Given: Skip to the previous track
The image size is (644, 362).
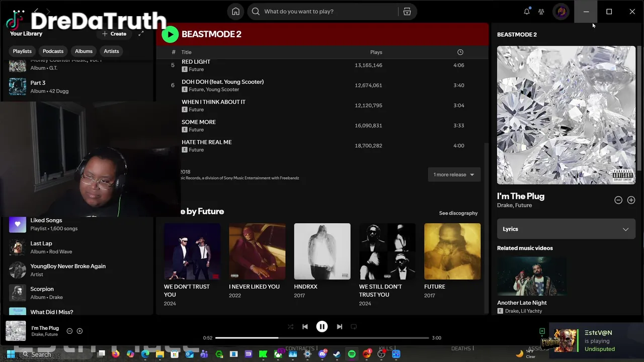Looking at the screenshot, I should [x=305, y=327].
